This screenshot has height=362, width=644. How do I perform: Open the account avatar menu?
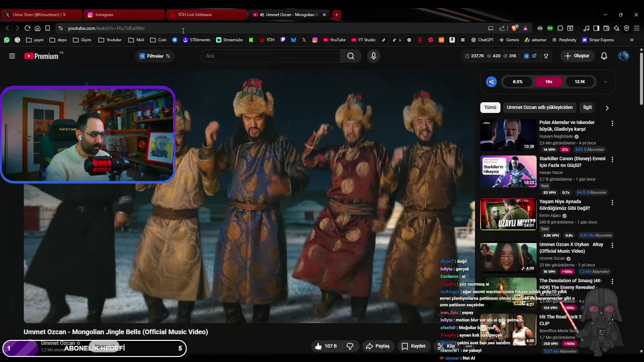pyautogui.click(x=623, y=56)
